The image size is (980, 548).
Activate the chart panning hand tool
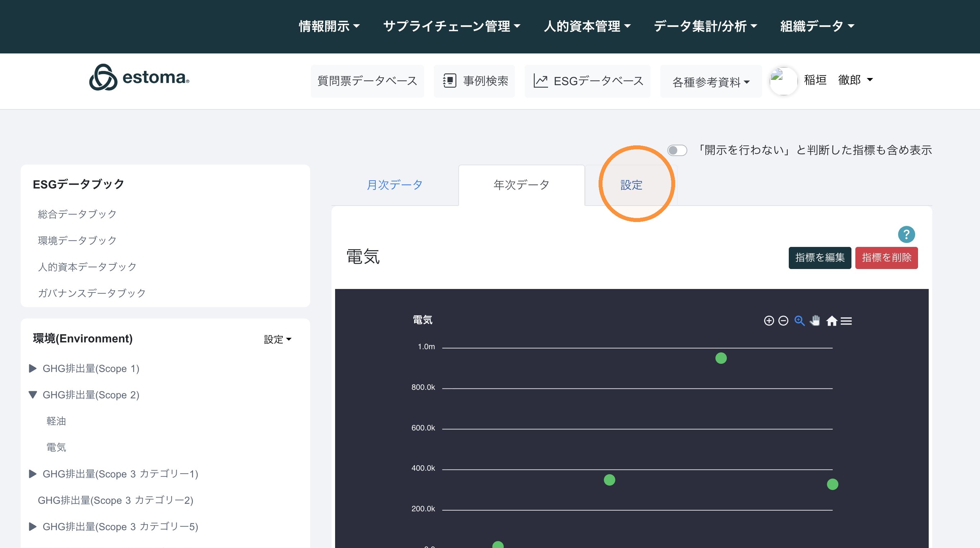(815, 321)
